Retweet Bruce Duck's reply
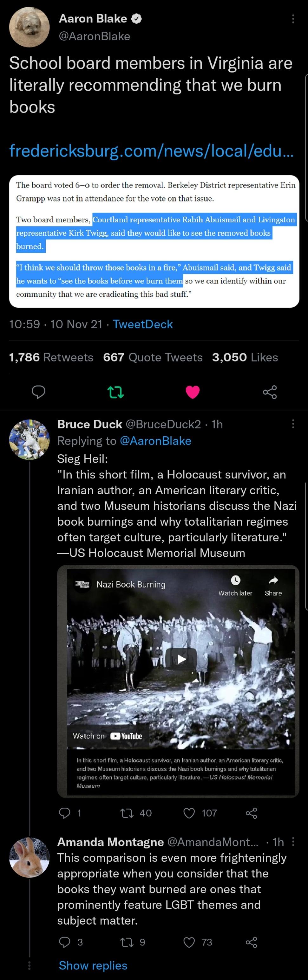Screen dimensions: 308x980 [125, 813]
